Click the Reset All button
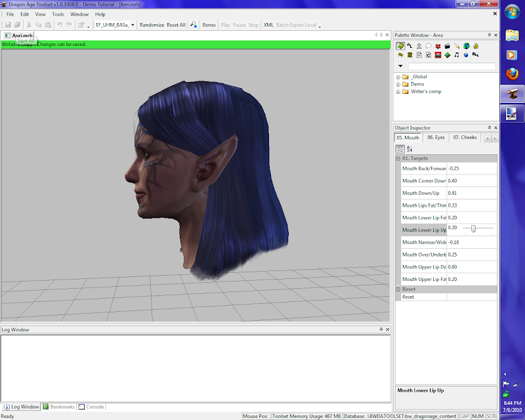The image size is (525, 420). click(176, 25)
